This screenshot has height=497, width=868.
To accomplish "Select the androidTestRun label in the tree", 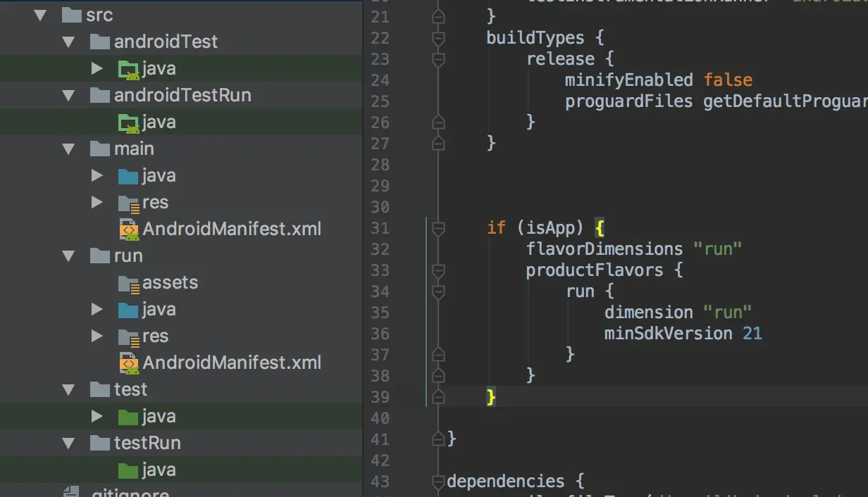I will 182,95.
